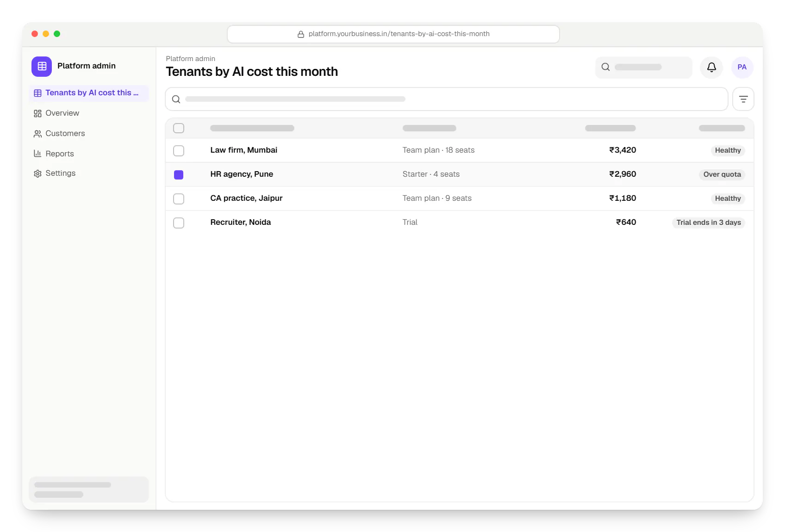
Task: Click Healthy badge in CA practice row
Action: pyautogui.click(x=728, y=198)
